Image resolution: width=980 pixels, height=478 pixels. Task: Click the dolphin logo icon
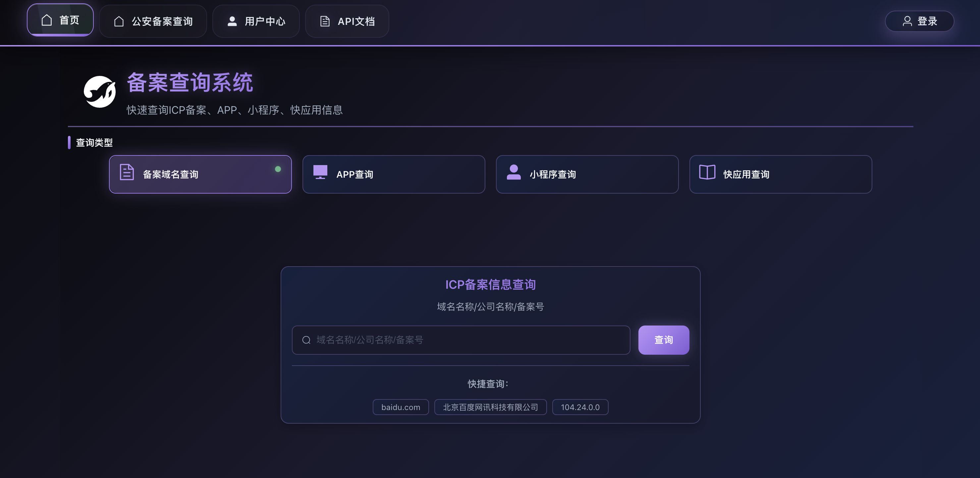tap(100, 92)
